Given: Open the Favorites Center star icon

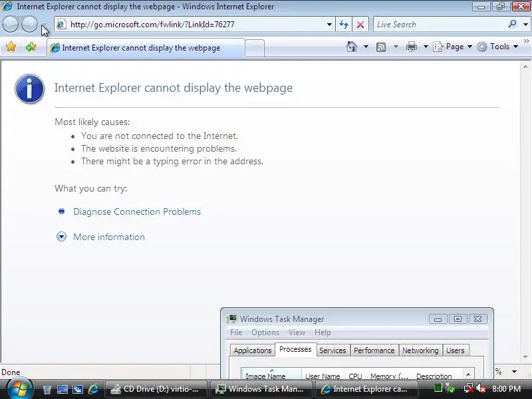Looking at the screenshot, I should tap(11, 47).
